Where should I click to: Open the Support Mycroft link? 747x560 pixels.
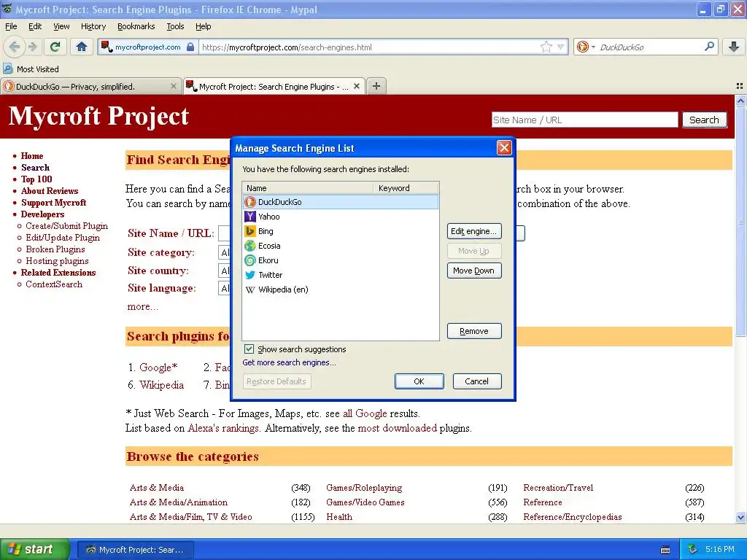coord(53,203)
